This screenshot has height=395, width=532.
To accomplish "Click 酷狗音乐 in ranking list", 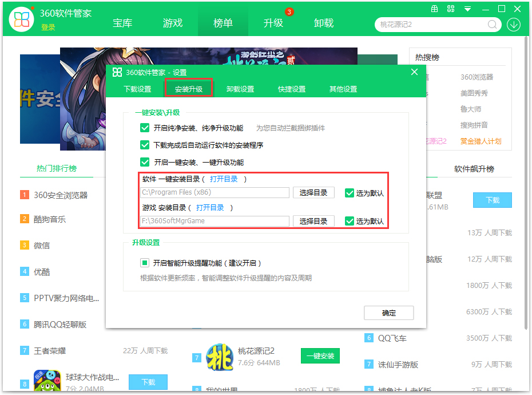I will [50, 219].
